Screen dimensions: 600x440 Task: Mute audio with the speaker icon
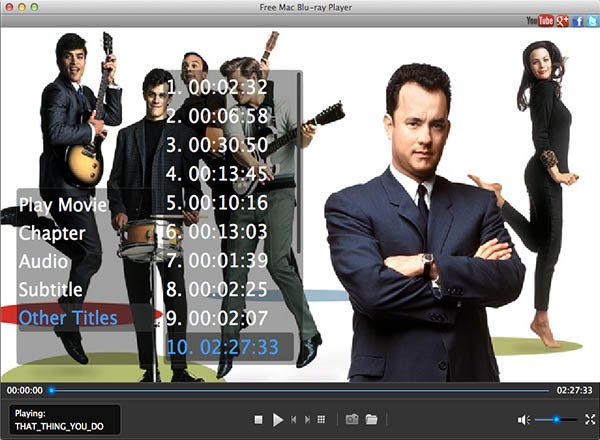pyautogui.click(x=523, y=420)
